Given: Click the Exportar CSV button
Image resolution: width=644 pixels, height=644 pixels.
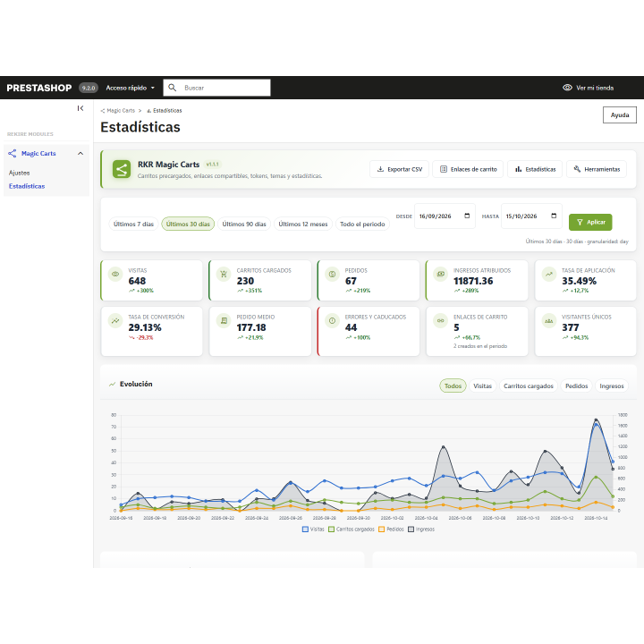Looking at the screenshot, I should 399,169.
